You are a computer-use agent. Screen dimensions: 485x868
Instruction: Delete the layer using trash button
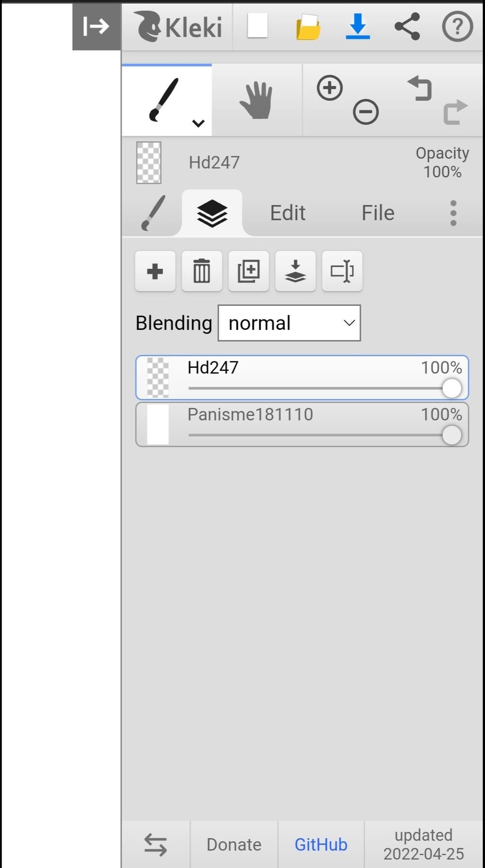202,271
